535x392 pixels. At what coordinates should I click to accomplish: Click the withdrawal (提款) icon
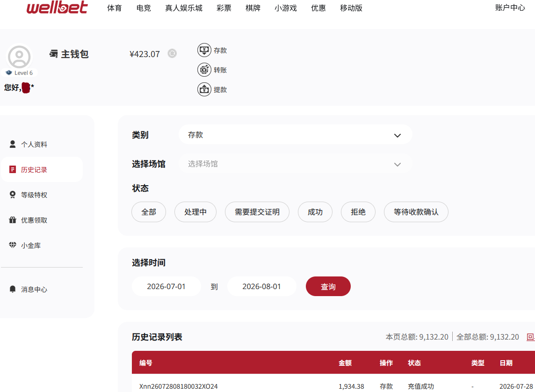[204, 90]
